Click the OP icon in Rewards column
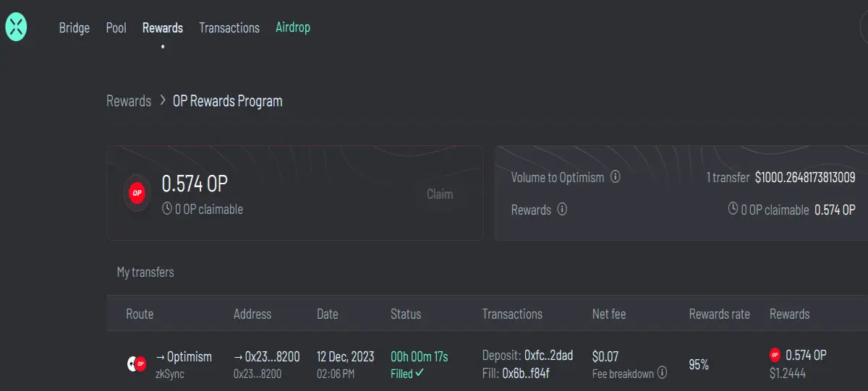This screenshot has width=868, height=391. pyautogui.click(x=775, y=355)
